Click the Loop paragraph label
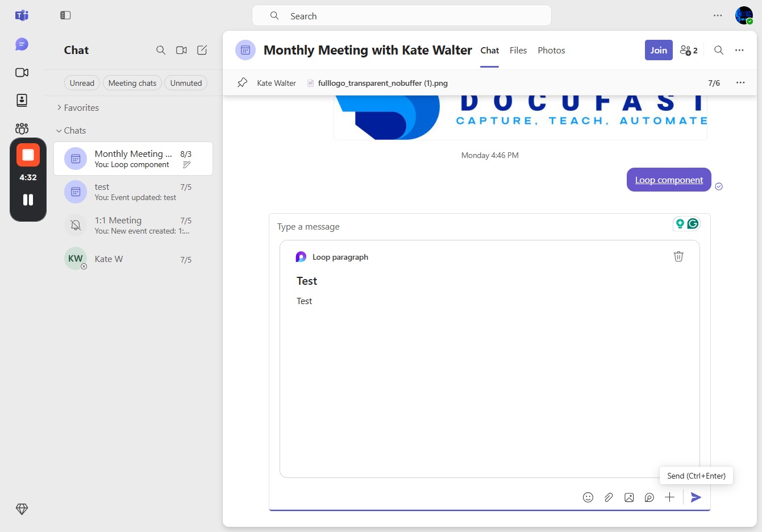Viewport: 762px width, 532px height. pos(340,257)
